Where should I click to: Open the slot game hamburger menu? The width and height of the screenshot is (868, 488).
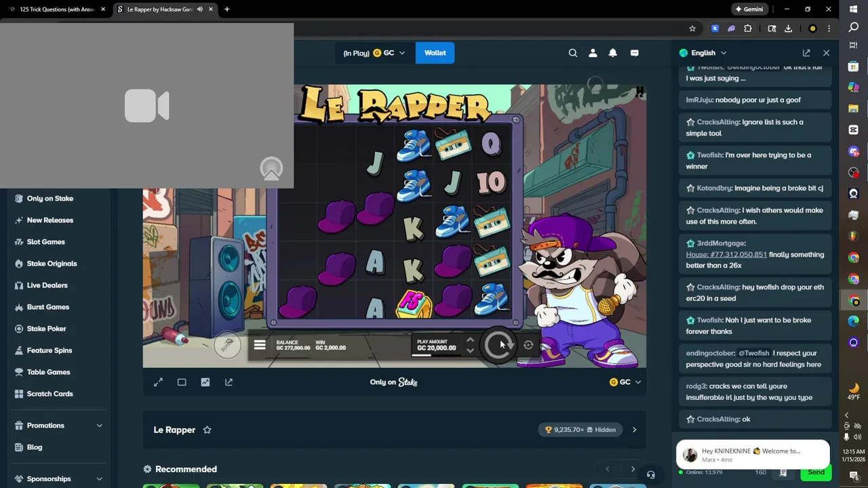[x=260, y=346]
